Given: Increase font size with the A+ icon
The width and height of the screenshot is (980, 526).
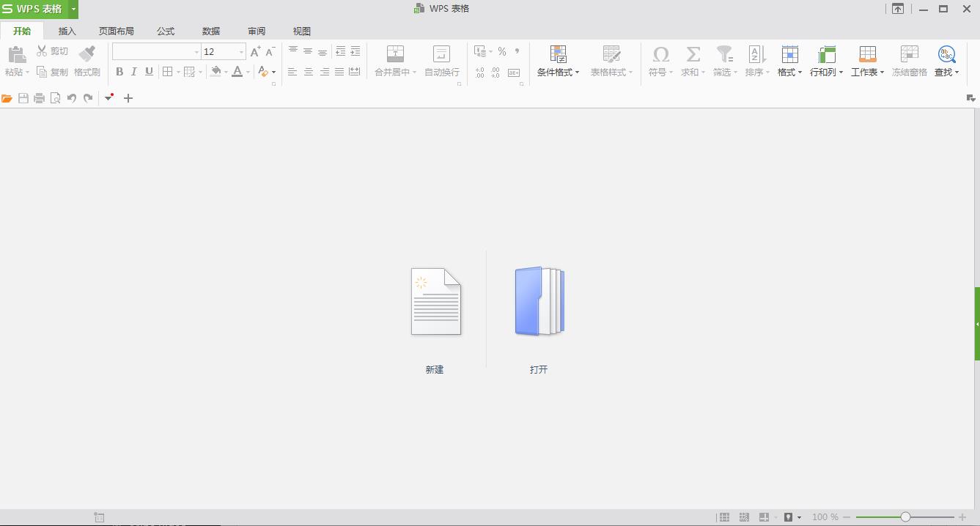Looking at the screenshot, I should point(255,51).
